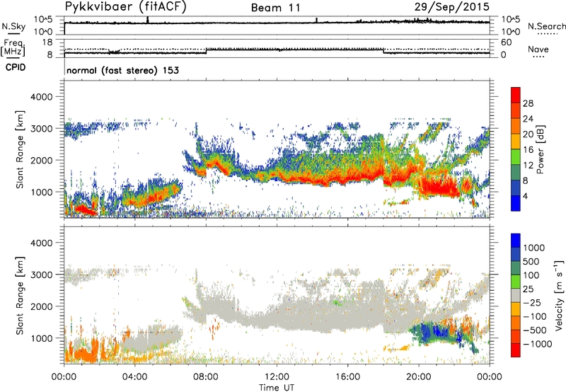Pick the yellow −100 to −25 velocity segment

pyautogui.click(x=516, y=309)
